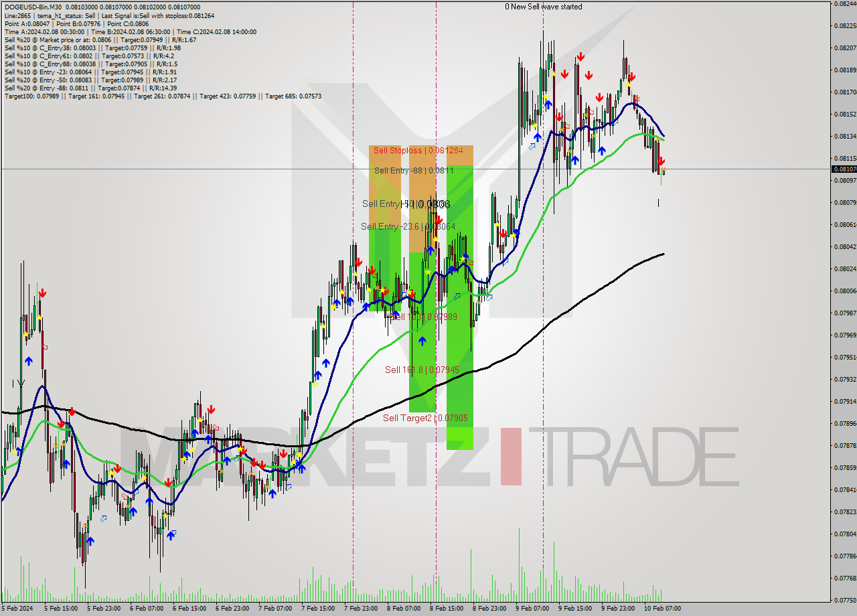The height and width of the screenshot is (616, 857).
Task: Click the 0.08207 price axis value
Action: (x=845, y=48)
